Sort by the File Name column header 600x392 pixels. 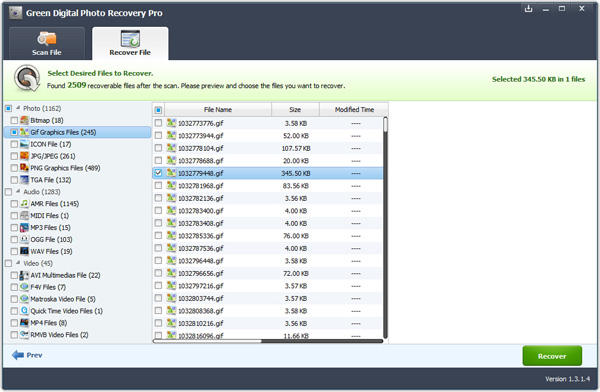pyautogui.click(x=218, y=109)
